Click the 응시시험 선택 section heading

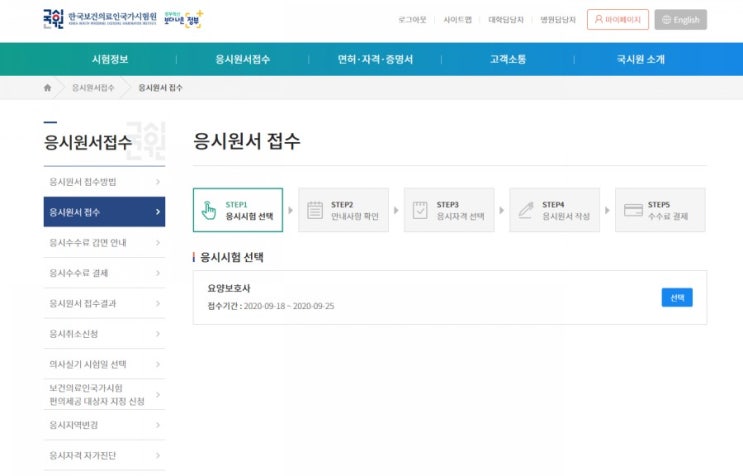(x=232, y=257)
